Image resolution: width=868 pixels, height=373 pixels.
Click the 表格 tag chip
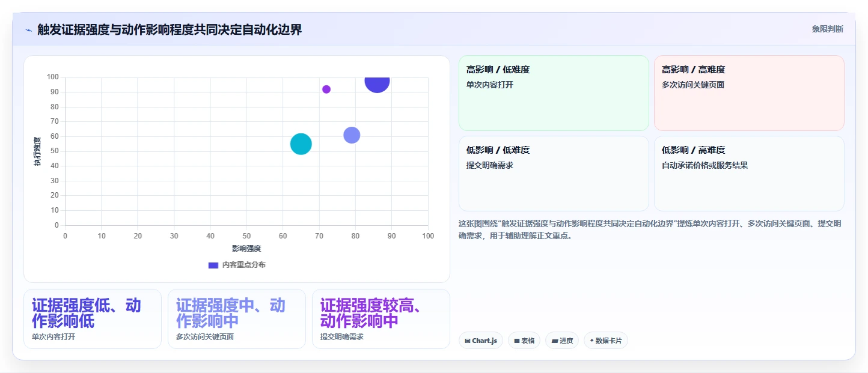[x=524, y=341]
